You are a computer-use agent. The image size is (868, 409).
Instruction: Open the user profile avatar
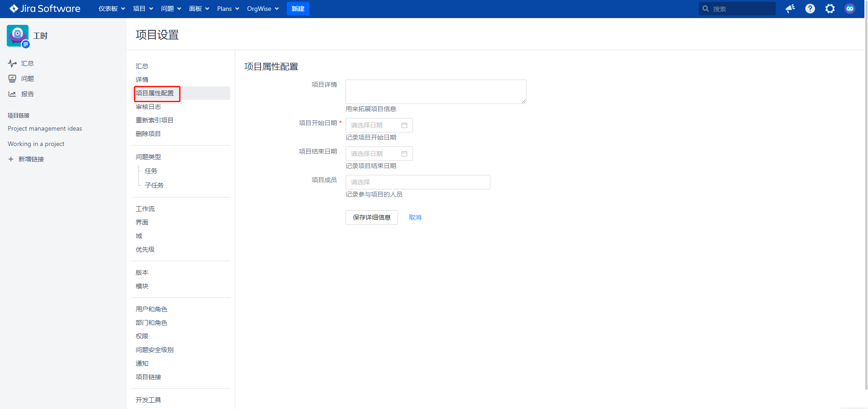pyautogui.click(x=850, y=9)
